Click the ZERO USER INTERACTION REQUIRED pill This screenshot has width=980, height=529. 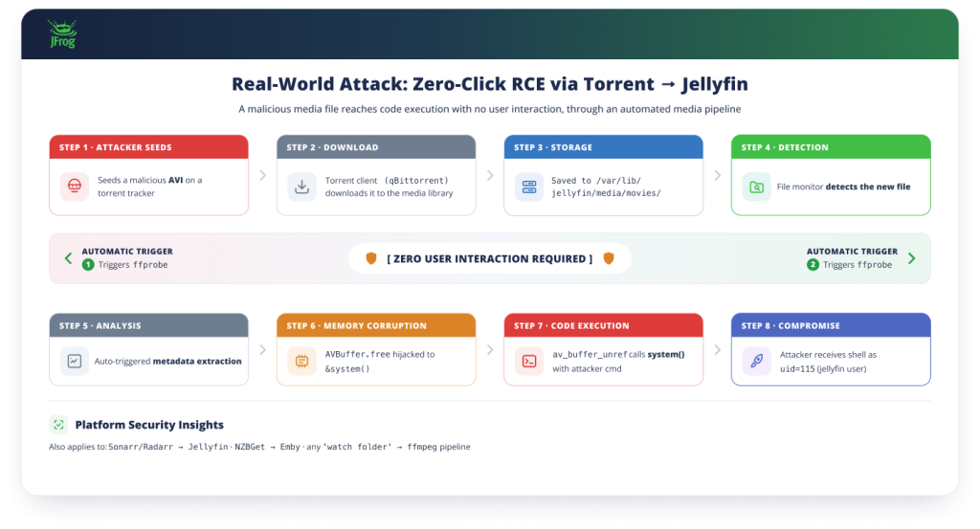point(490,258)
